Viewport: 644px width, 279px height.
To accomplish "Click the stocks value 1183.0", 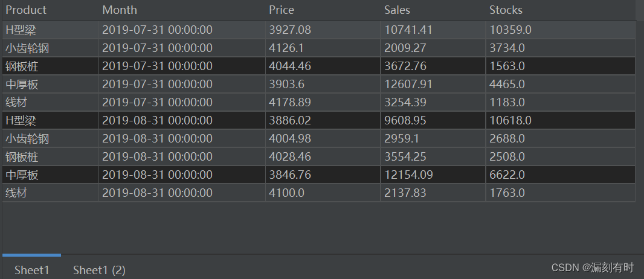I will tap(507, 102).
